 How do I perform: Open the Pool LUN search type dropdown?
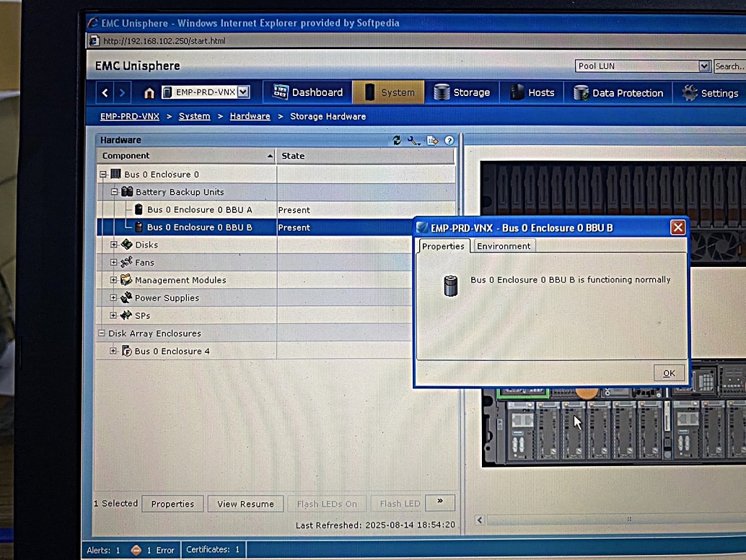704,66
